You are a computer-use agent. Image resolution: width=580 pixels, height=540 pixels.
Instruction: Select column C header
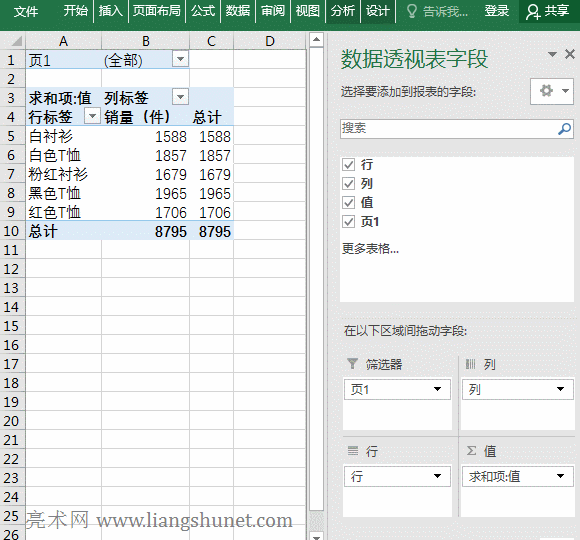click(x=211, y=41)
